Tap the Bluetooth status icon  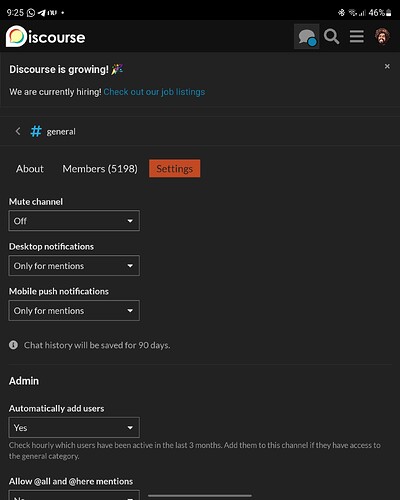pyautogui.click(x=341, y=13)
